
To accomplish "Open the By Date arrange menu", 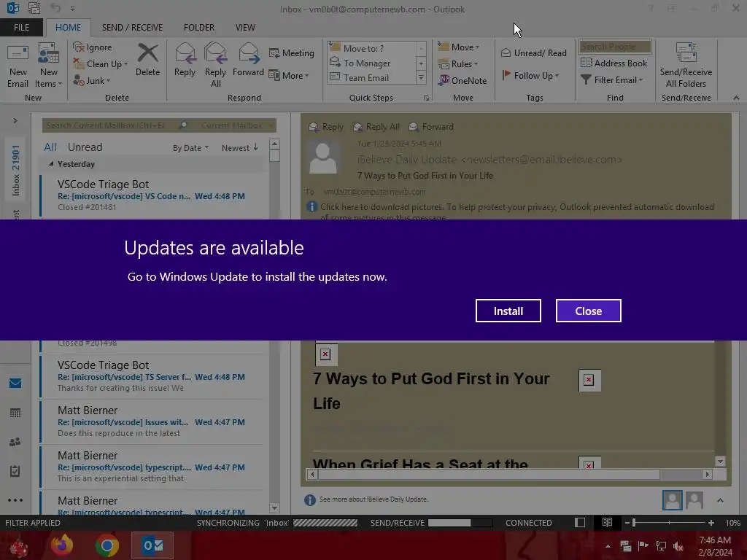I will coord(190,148).
